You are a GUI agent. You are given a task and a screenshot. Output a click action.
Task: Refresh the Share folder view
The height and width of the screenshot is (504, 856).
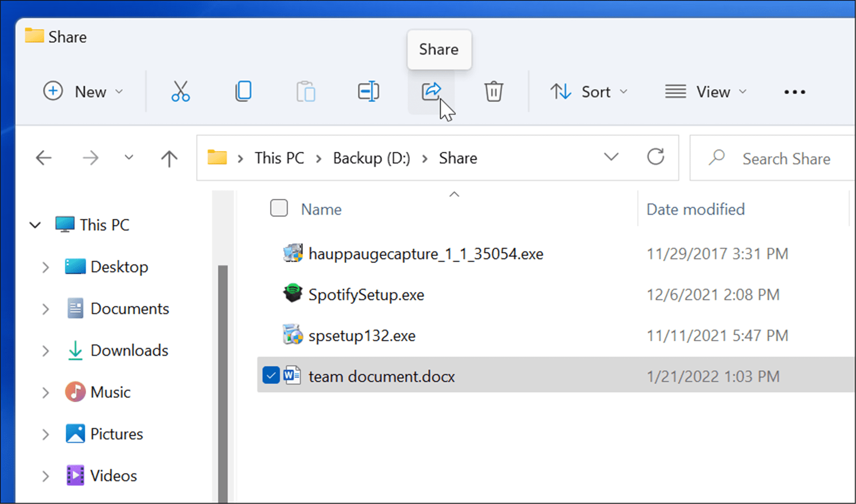[x=655, y=158]
